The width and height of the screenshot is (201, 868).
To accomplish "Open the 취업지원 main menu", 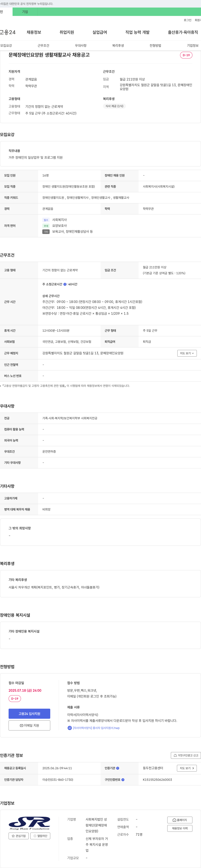I will click(67, 32).
